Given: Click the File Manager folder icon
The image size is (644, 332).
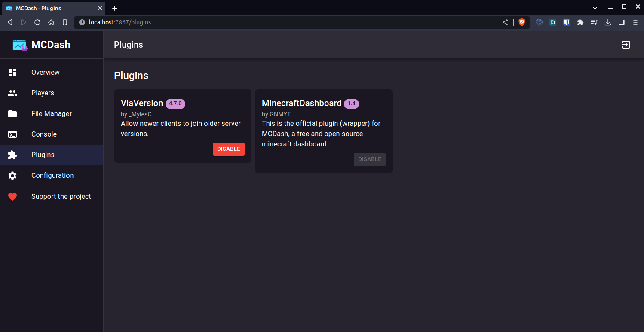Looking at the screenshot, I should coord(12,114).
